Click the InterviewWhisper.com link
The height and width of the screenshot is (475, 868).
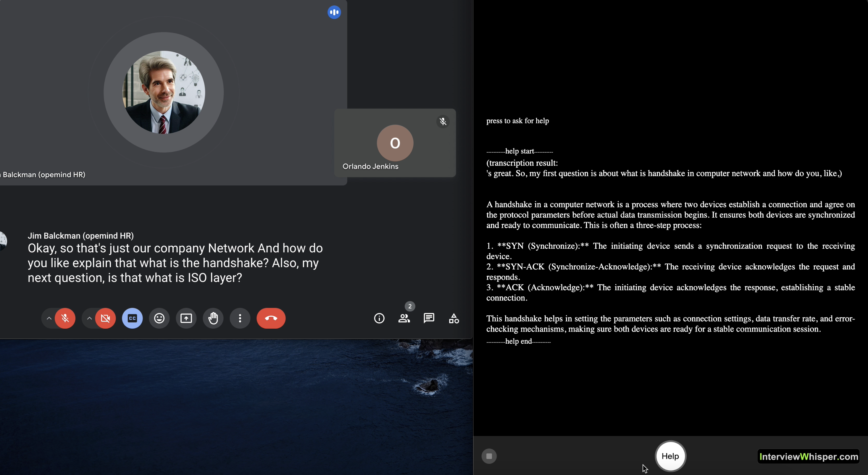pos(808,456)
